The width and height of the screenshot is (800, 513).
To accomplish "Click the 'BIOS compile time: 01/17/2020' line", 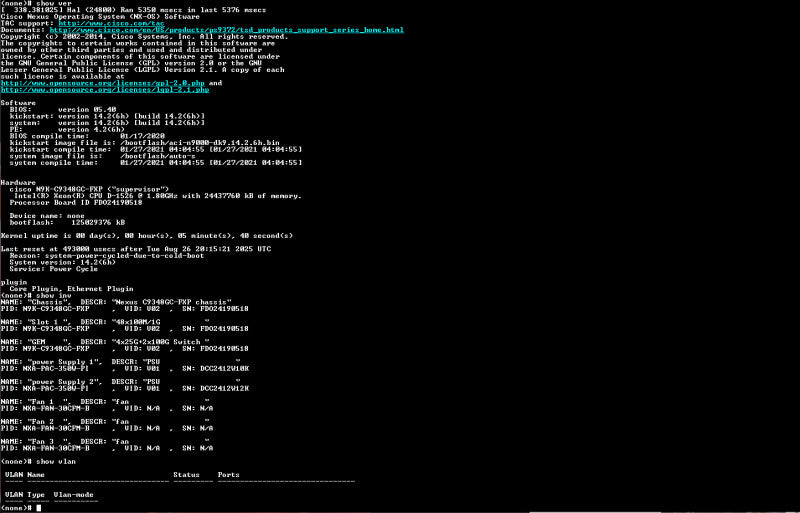I will pyautogui.click(x=87, y=136).
